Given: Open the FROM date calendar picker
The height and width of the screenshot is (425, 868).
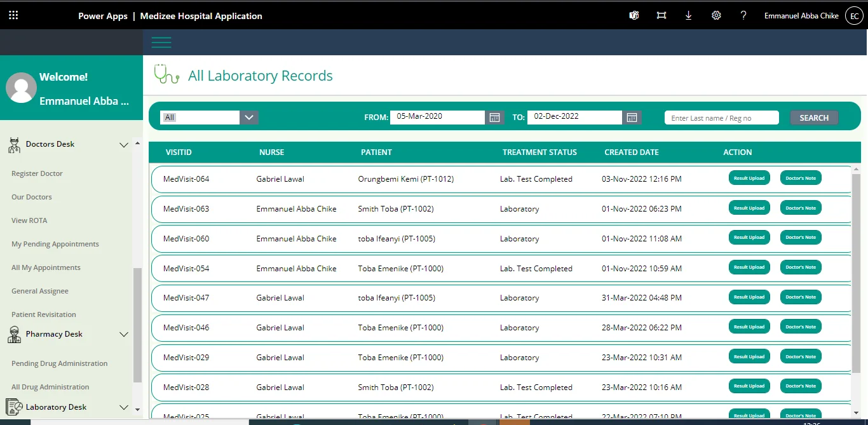Looking at the screenshot, I should pos(494,118).
